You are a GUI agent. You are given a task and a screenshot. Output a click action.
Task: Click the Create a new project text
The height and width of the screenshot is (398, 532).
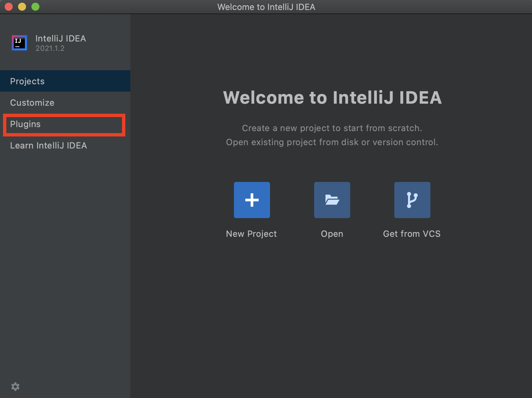332,128
